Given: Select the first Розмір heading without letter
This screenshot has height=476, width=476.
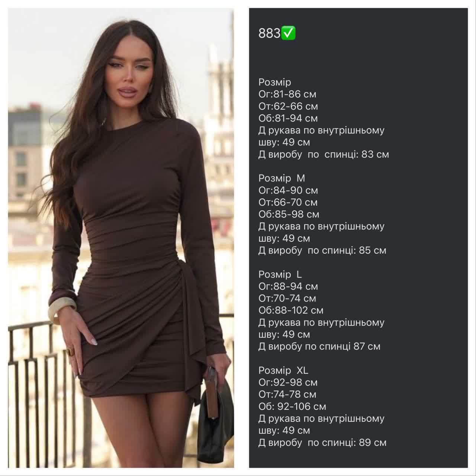Looking at the screenshot, I should click(275, 82).
